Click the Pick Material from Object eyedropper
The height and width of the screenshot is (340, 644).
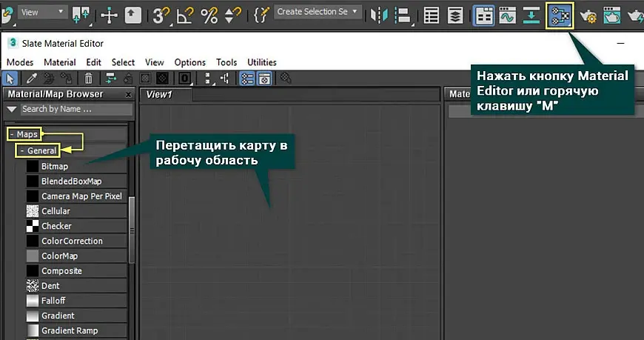32,78
